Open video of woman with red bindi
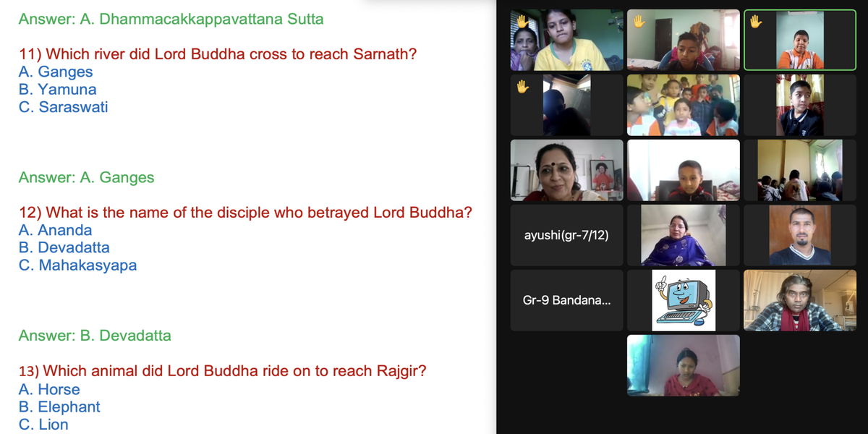 (567, 170)
